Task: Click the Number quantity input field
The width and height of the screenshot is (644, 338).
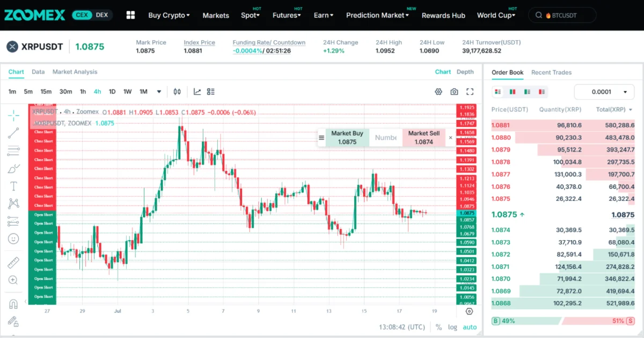Action: 385,138
